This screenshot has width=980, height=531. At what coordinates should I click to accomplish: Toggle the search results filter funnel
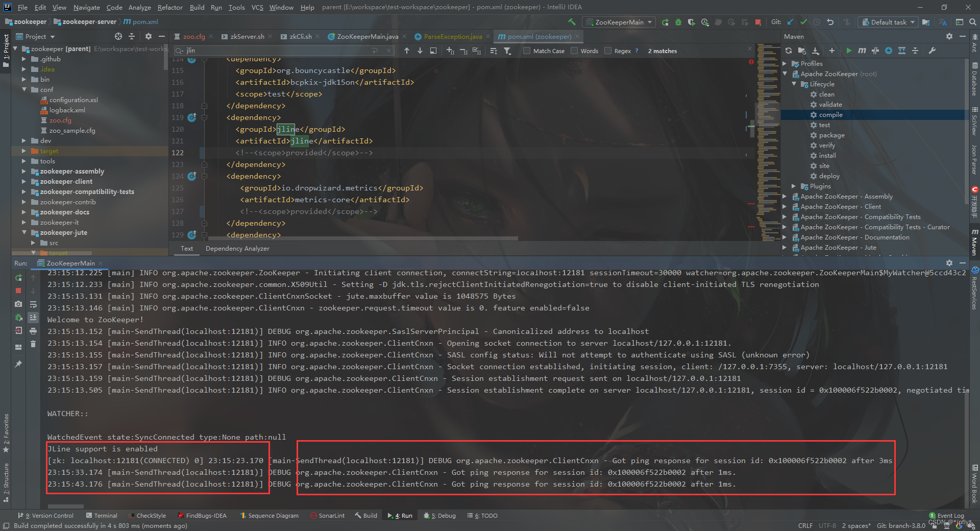(x=507, y=51)
